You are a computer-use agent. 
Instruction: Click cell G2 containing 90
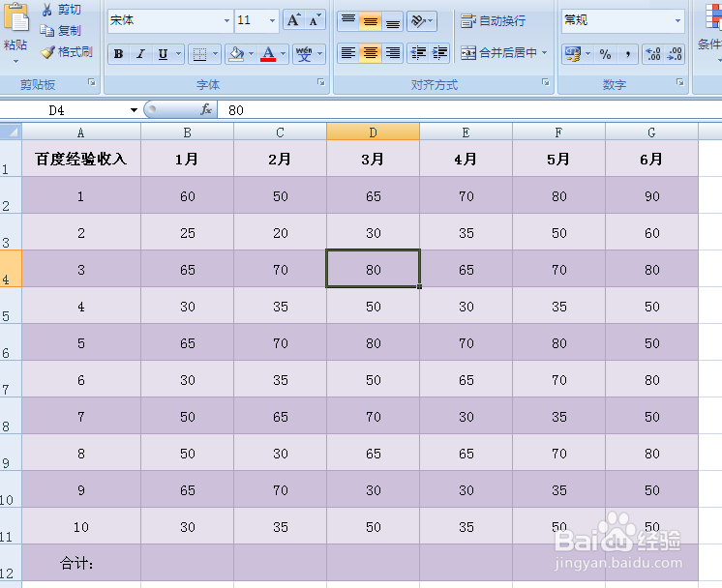tap(651, 195)
